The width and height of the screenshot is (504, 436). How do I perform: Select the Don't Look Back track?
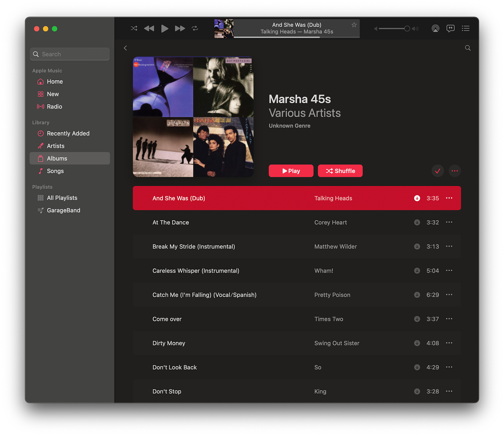pos(297,367)
